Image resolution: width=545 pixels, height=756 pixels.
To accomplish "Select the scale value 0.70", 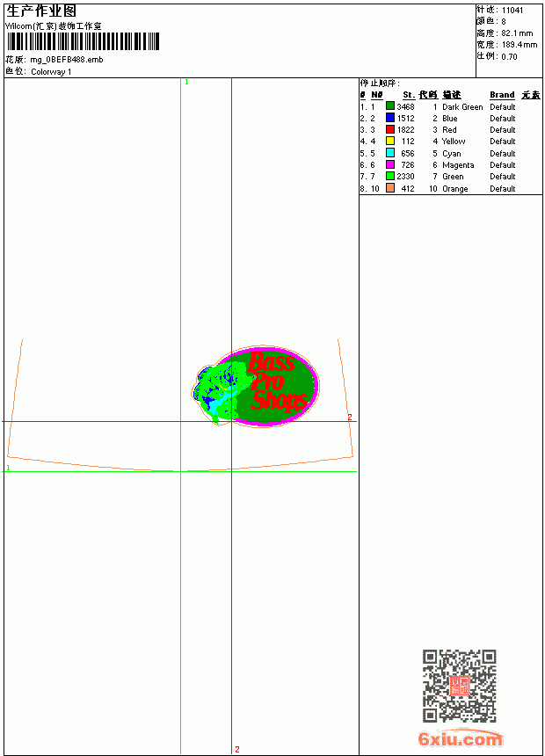I will point(509,57).
